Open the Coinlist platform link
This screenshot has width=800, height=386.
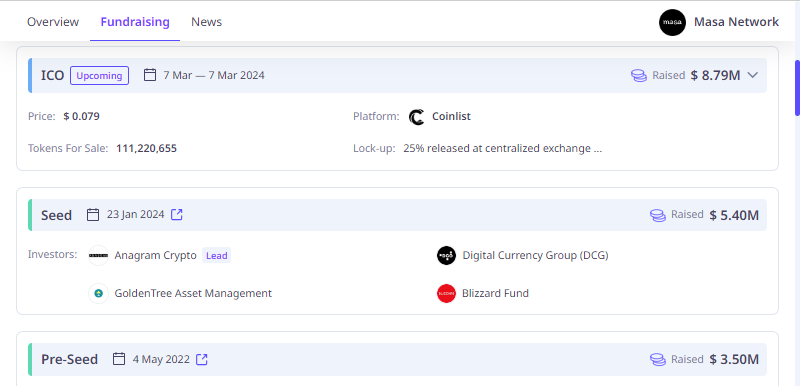click(x=451, y=117)
